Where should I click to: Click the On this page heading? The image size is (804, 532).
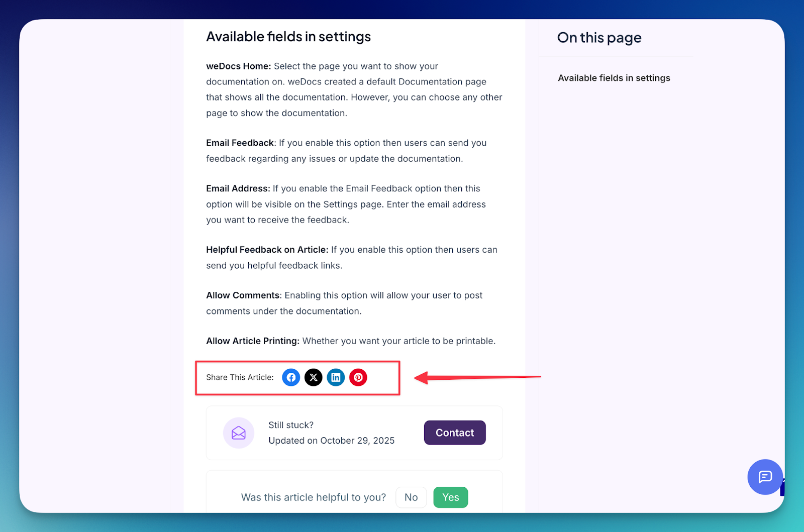click(x=599, y=37)
